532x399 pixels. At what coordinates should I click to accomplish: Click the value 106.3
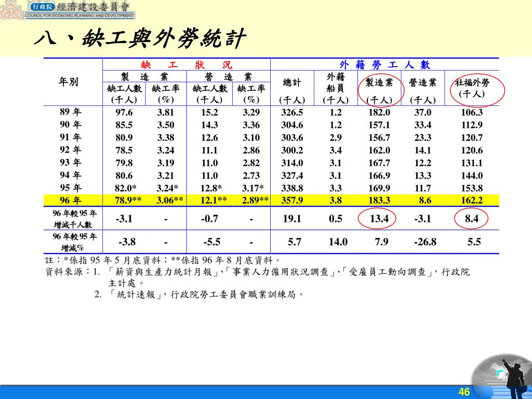coord(472,112)
